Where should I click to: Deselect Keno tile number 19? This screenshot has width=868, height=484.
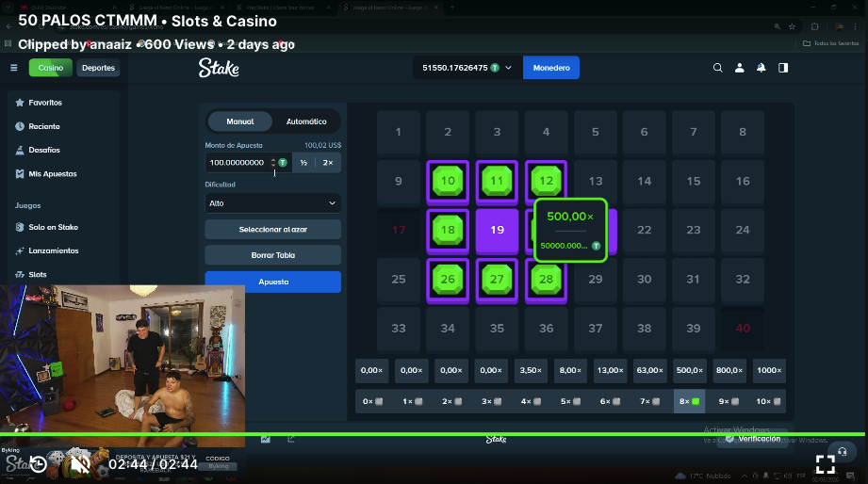pos(497,230)
